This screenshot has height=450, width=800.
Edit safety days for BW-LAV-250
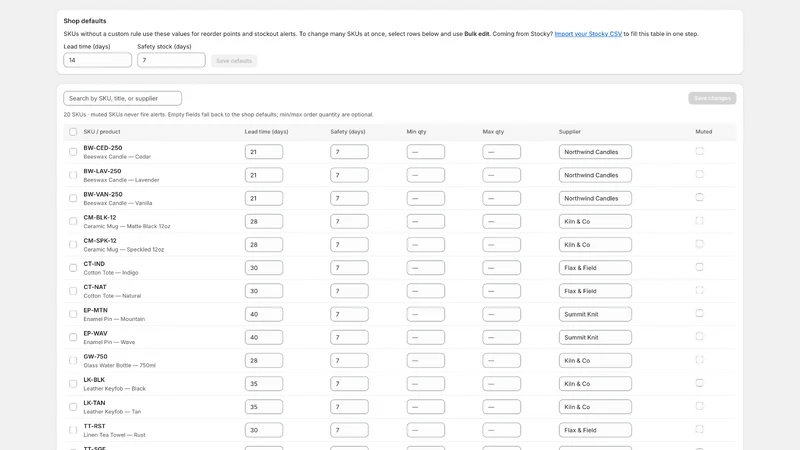[349, 175]
